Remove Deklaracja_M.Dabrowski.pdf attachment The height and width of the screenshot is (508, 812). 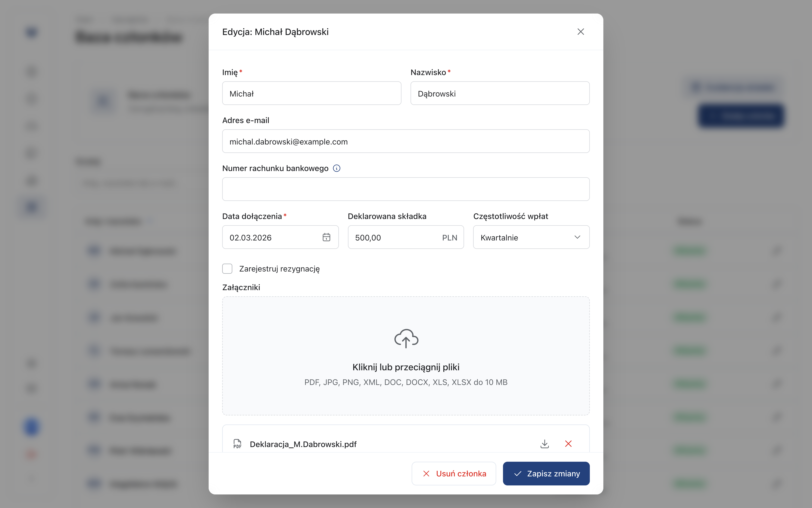pos(568,444)
